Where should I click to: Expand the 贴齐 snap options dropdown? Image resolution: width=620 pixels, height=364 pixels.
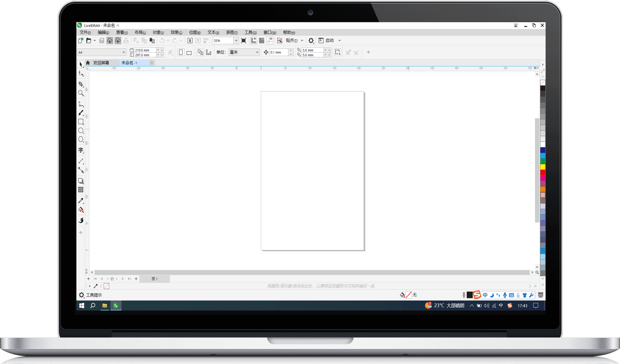pos(302,41)
